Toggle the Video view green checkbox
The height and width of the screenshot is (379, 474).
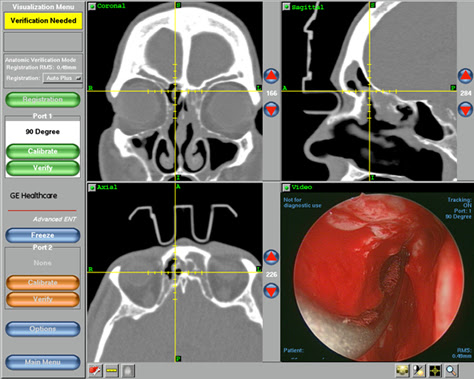(286, 188)
